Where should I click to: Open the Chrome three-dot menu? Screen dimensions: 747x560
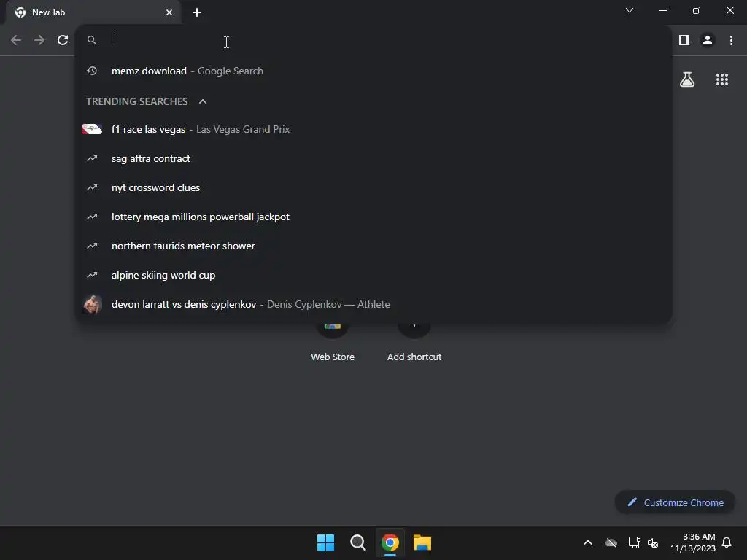(x=731, y=41)
